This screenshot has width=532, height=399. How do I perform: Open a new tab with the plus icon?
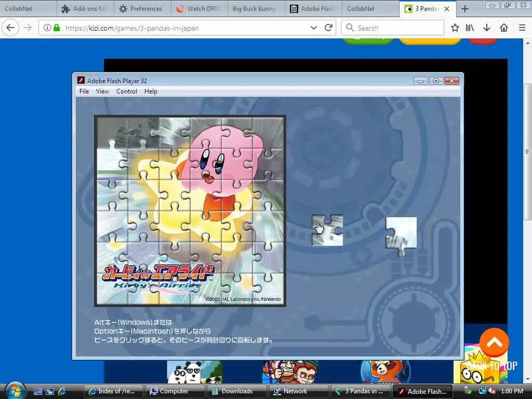click(465, 9)
